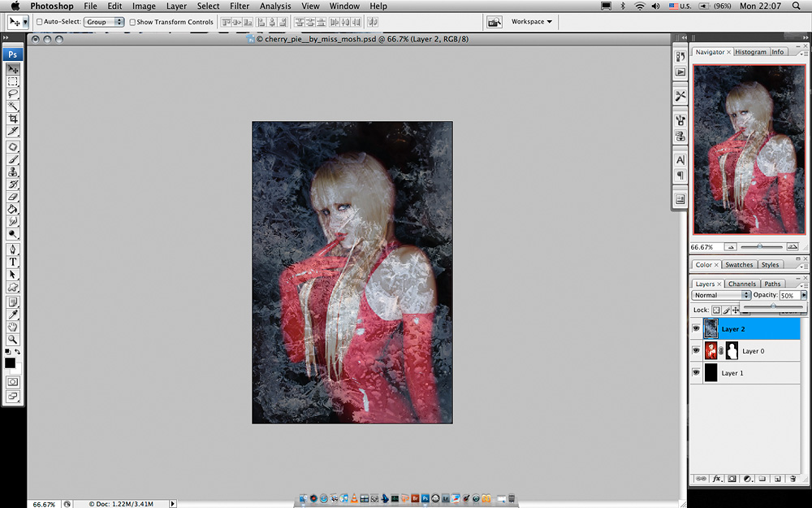Create new adjustment layer
Image resolution: width=812 pixels, height=508 pixels.
click(x=747, y=479)
